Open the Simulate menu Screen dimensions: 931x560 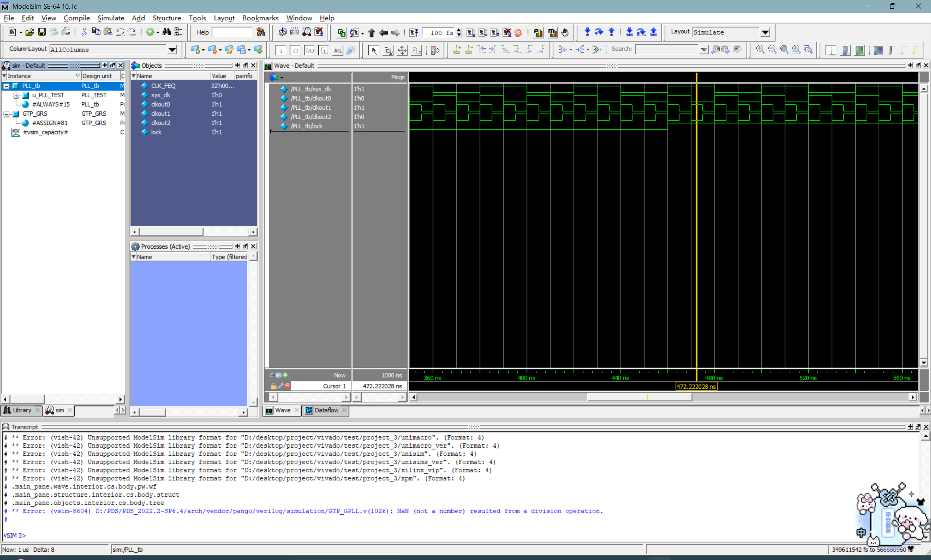111,18
